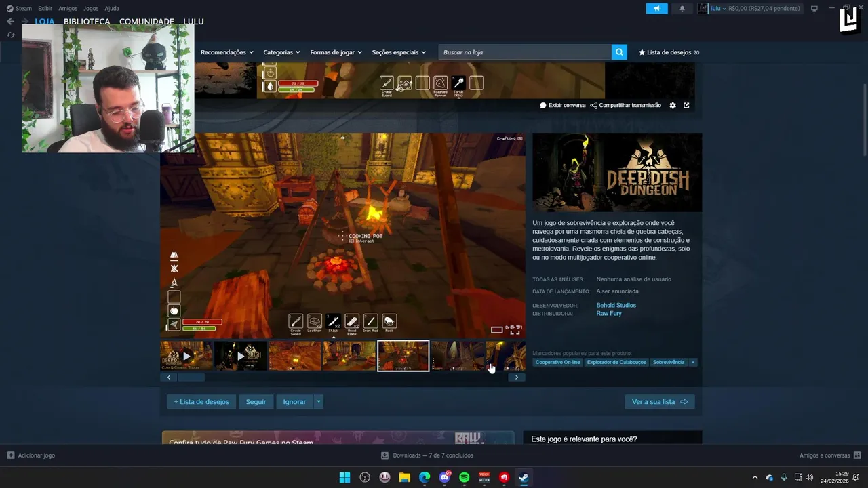Expand more tags with plus button
The width and height of the screenshot is (868, 488).
tap(692, 362)
